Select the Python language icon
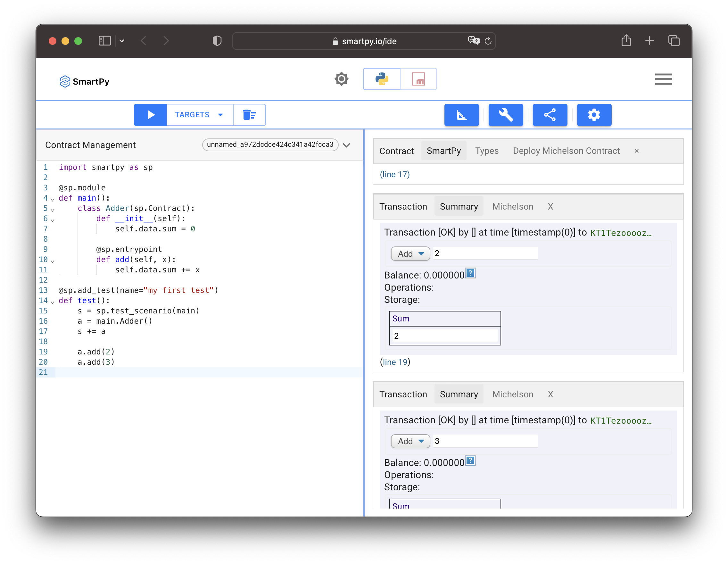The width and height of the screenshot is (728, 564). (382, 79)
